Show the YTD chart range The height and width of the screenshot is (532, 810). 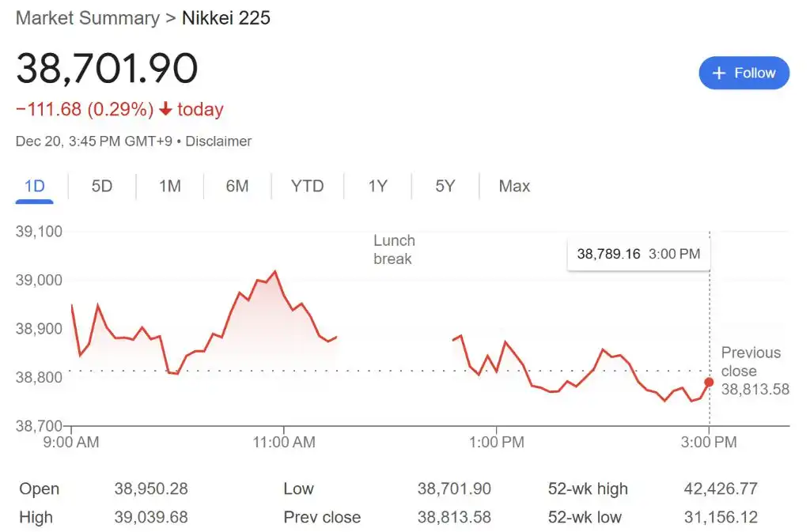click(308, 186)
